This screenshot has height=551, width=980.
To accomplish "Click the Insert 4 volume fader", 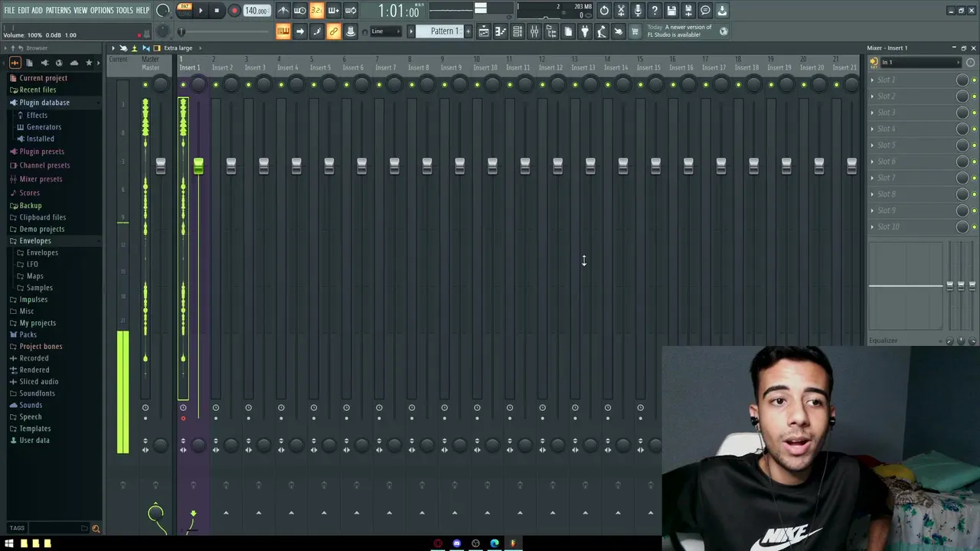I will coord(296,165).
